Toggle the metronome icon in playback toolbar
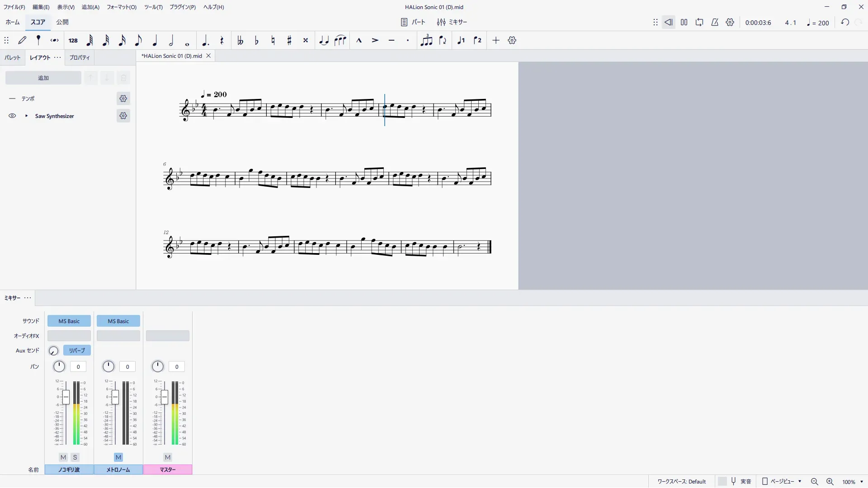868x488 pixels. point(715,22)
